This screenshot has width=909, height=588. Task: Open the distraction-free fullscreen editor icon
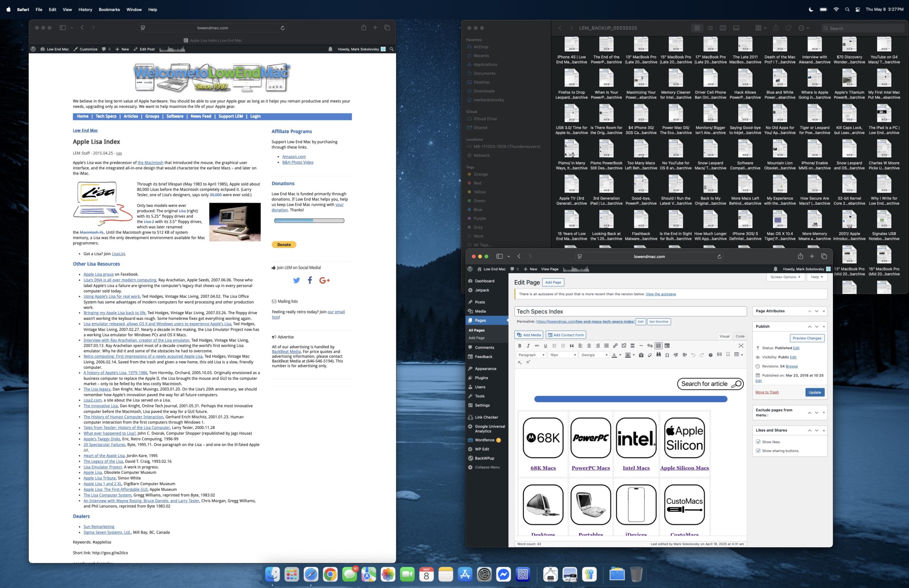click(x=741, y=346)
